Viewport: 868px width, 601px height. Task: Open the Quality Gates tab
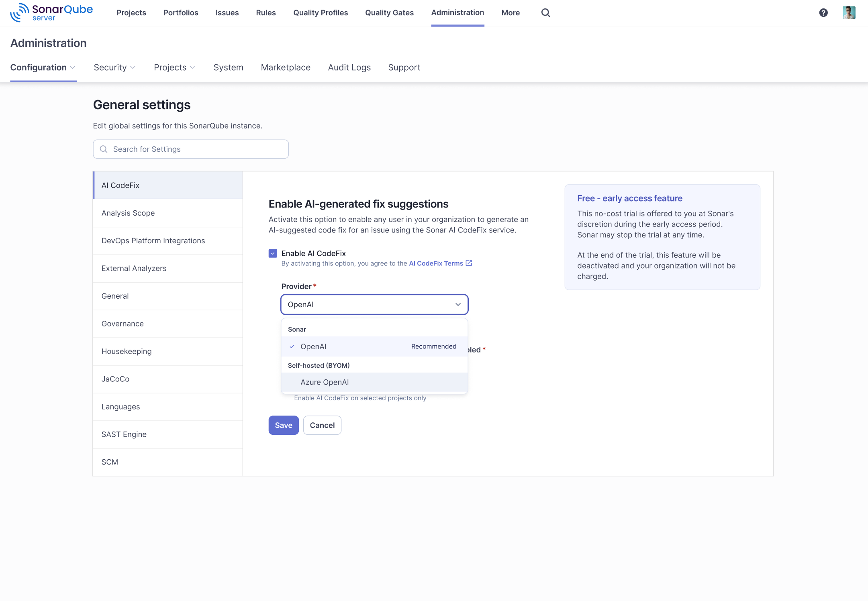point(389,13)
